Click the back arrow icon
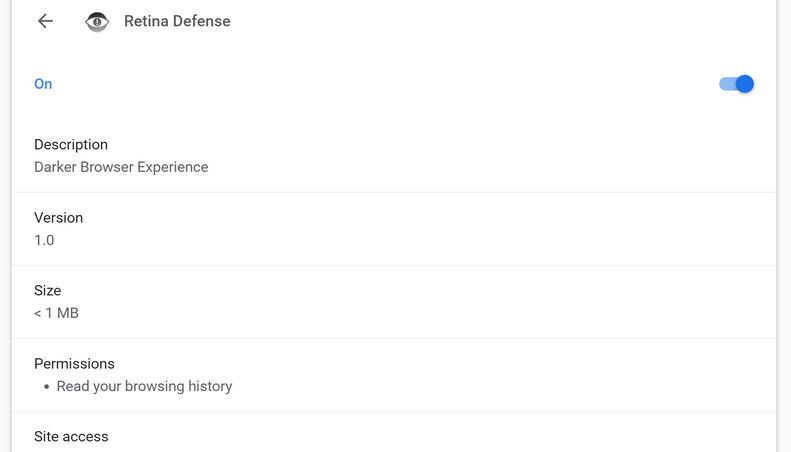Screen dimensions: 791x452 [45, 21]
